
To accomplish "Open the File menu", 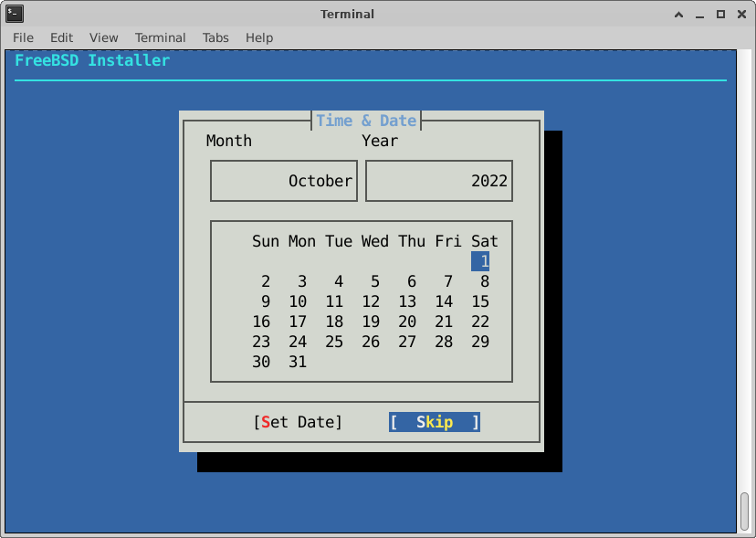I will pyautogui.click(x=23, y=37).
